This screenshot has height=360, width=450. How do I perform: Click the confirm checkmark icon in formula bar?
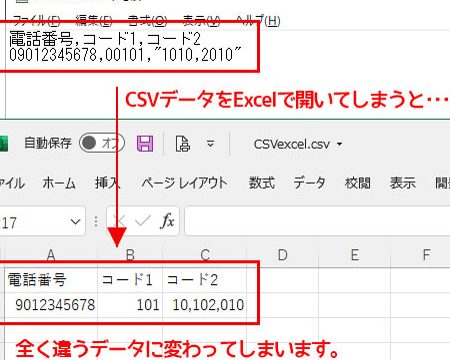(x=143, y=221)
